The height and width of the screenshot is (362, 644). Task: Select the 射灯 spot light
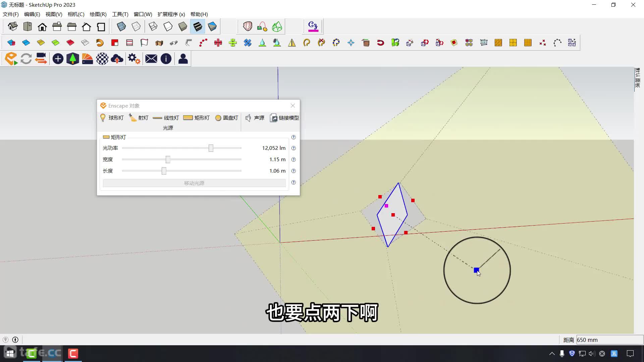point(139,118)
